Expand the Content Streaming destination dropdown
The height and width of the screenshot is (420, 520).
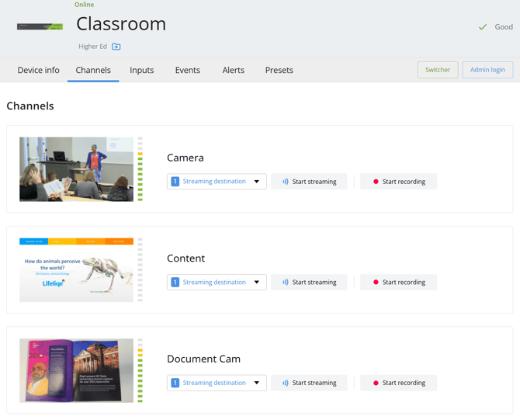click(x=217, y=283)
